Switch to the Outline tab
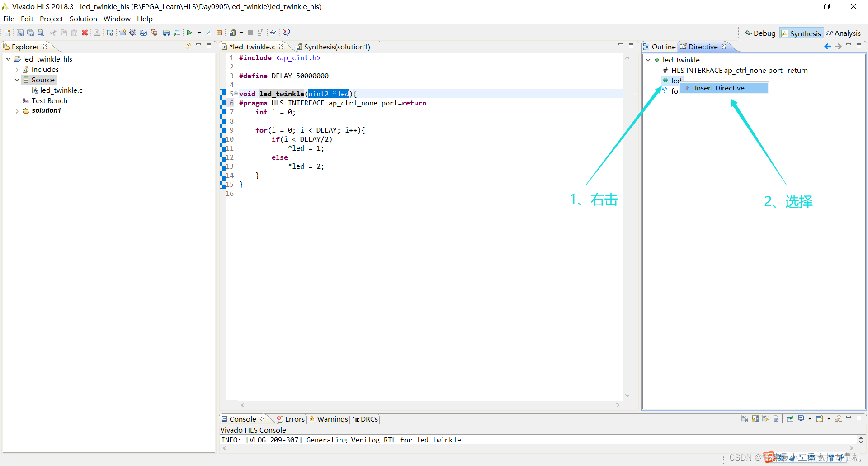This screenshot has height=466, width=868. tap(660, 47)
